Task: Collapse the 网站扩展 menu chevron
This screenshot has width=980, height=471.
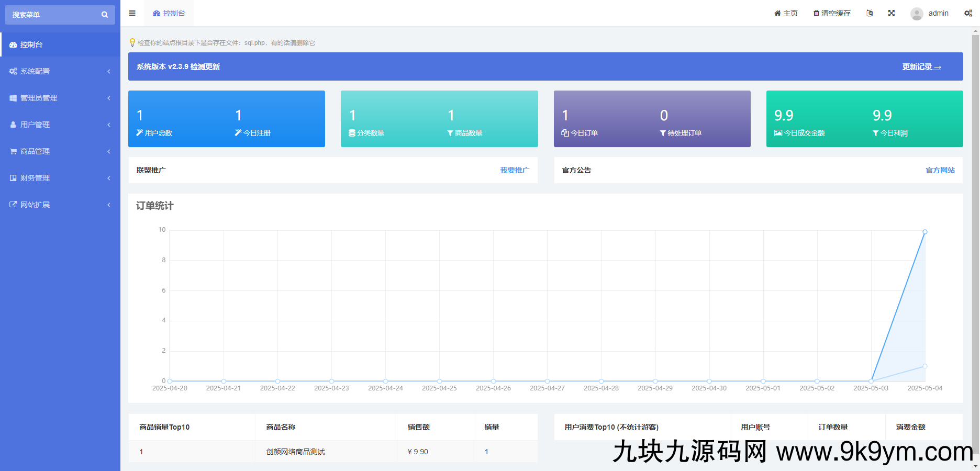Action: pyautogui.click(x=109, y=204)
